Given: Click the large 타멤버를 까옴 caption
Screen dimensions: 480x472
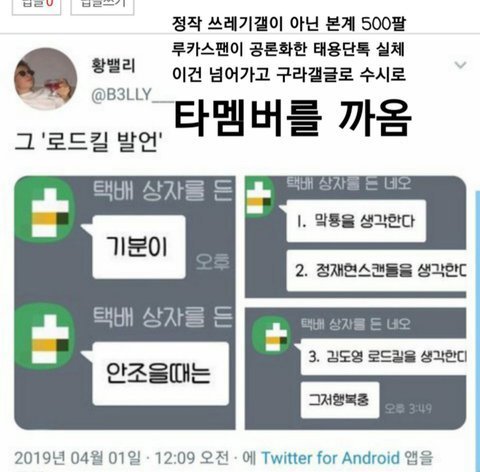Looking at the screenshot, I should coord(293,118).
